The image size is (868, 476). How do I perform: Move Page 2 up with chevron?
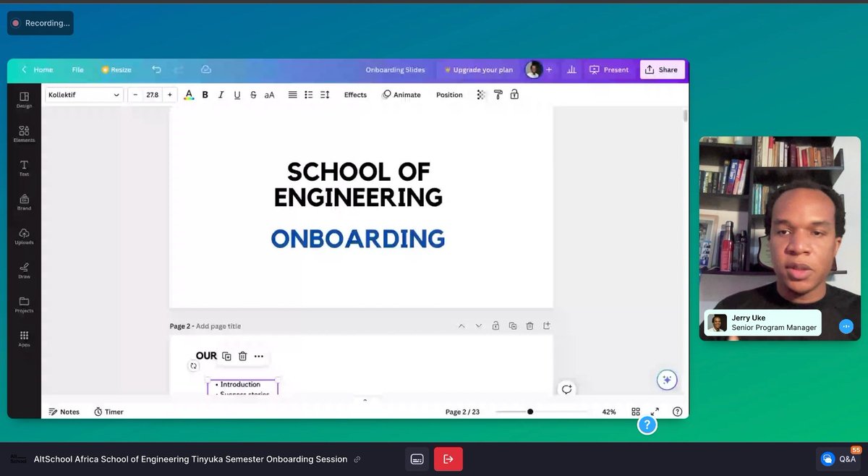tap(461, 326)
